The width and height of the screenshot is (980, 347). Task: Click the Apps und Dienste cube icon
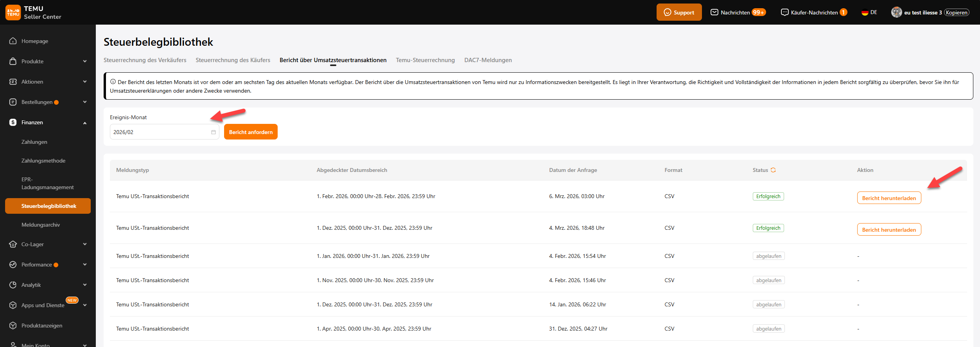click(13, 305)
